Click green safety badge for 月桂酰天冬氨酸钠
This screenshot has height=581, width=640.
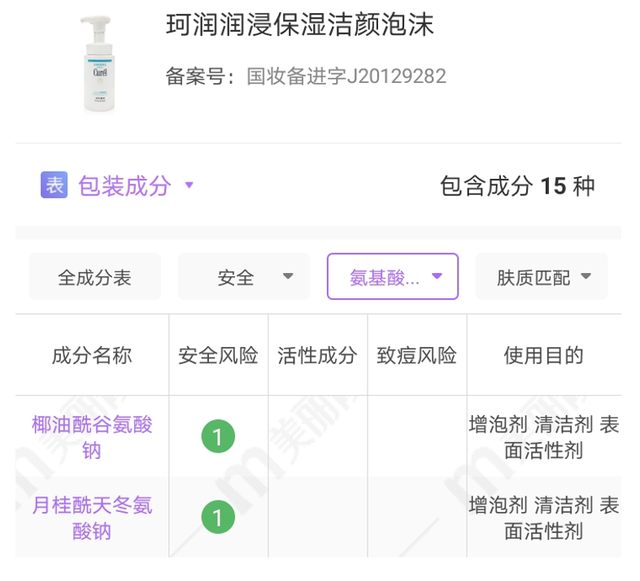[x=218, y=517]
